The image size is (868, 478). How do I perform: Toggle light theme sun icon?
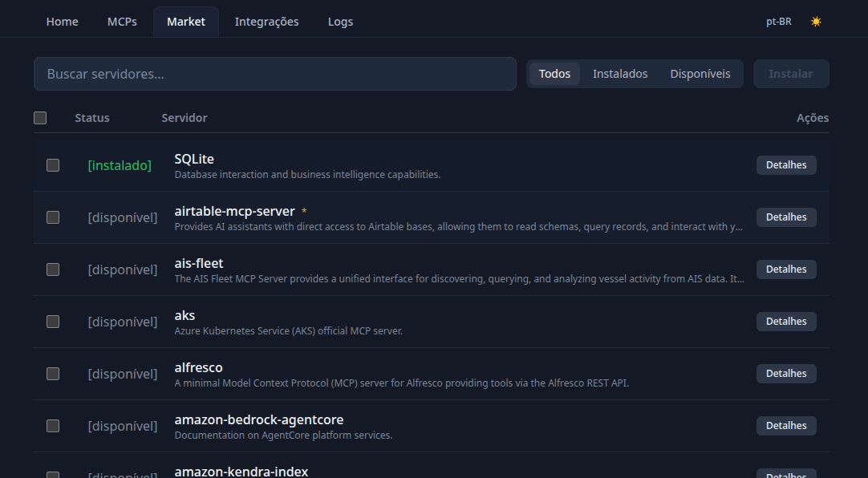coord(816,22)
